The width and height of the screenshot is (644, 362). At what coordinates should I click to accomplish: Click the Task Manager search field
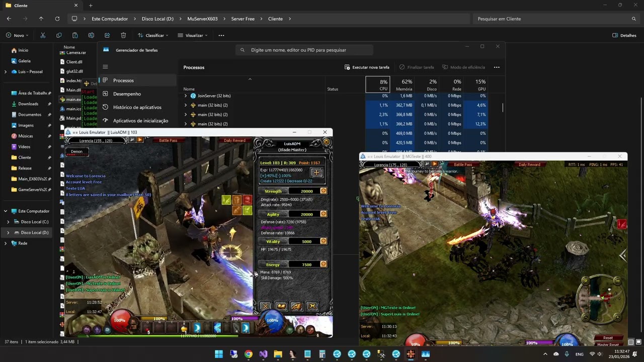coord(304,50)
